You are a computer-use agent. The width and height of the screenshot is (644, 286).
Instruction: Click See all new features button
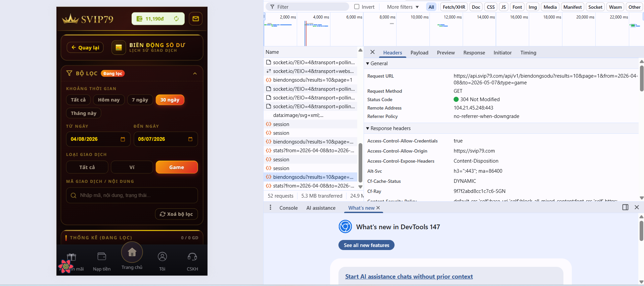(366, 245)
